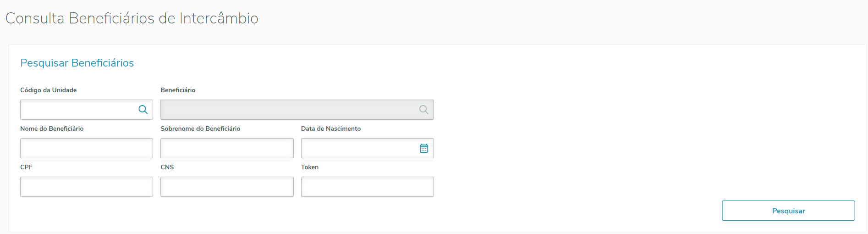Click the CNS label text
This screenshot has width=868, height=234.
pos(167,167)
